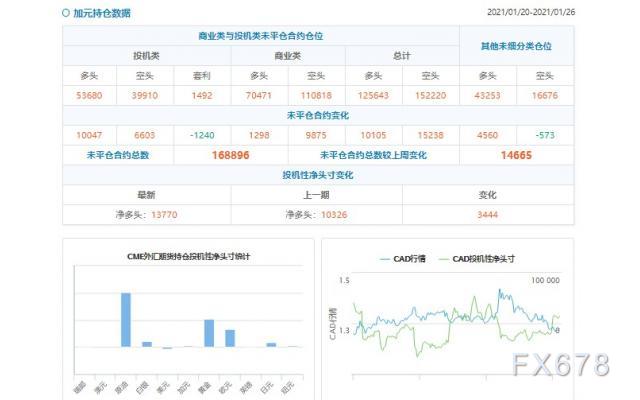This screenshot has height=400, width=640.
Task: Click the 投机性净头寸变化 section header
Action: [x=318, y=175]
